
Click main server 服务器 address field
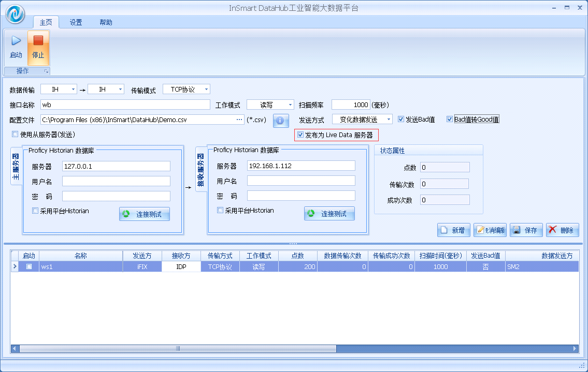116,166
